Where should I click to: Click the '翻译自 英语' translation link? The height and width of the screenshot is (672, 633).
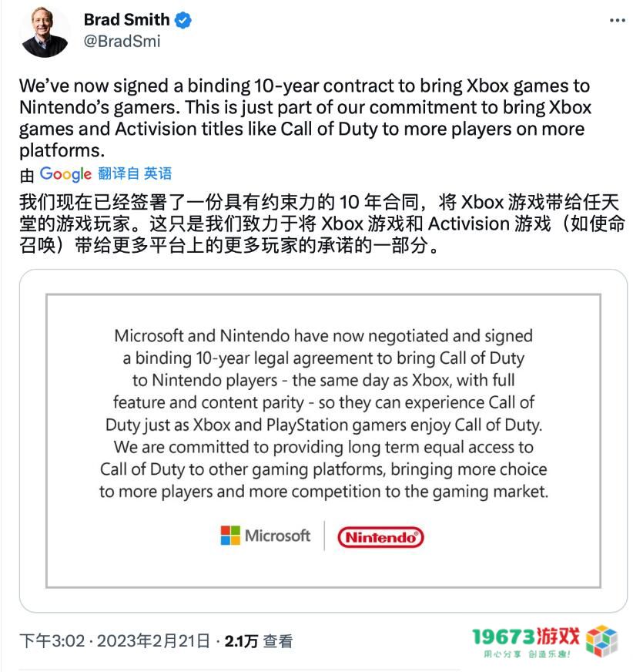(135, 174)
